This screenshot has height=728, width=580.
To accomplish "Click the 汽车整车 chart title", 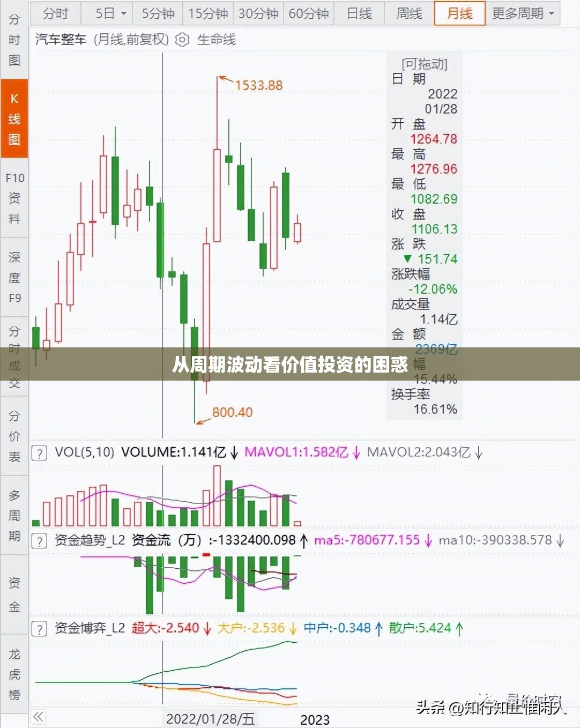I will point(61,40).
